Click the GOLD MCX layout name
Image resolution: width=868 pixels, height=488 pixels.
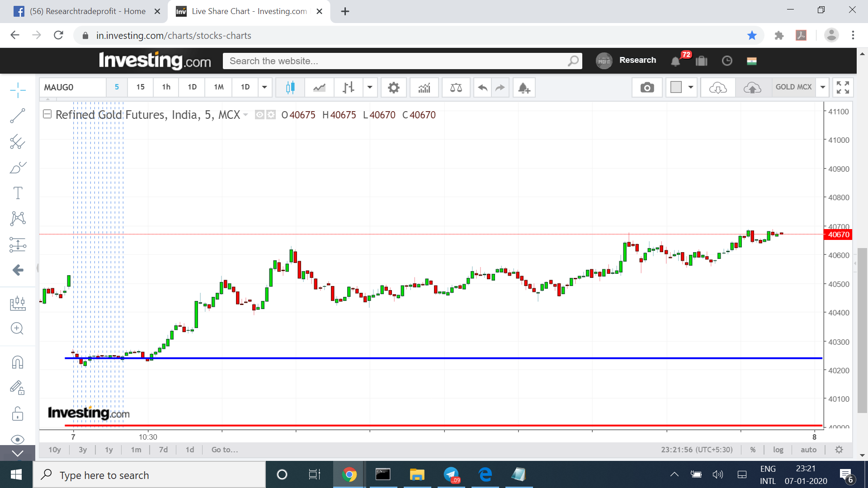[x=793, y=87]
